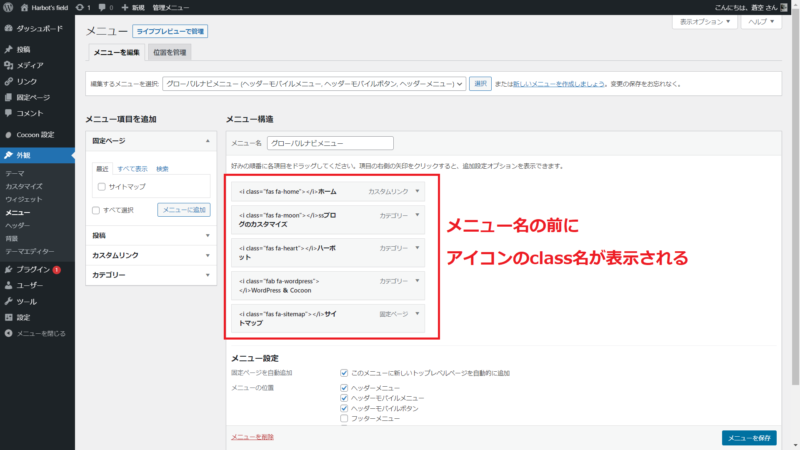Toggle ヘッダーモバイルメニュー location checkbox
The image size is (800, 450).
coord(344,398)
